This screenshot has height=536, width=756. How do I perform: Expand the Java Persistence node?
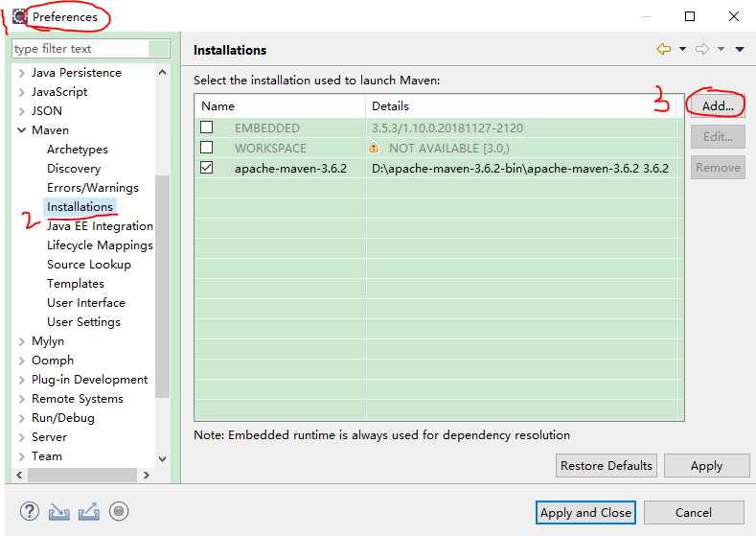tap(22, 73)
